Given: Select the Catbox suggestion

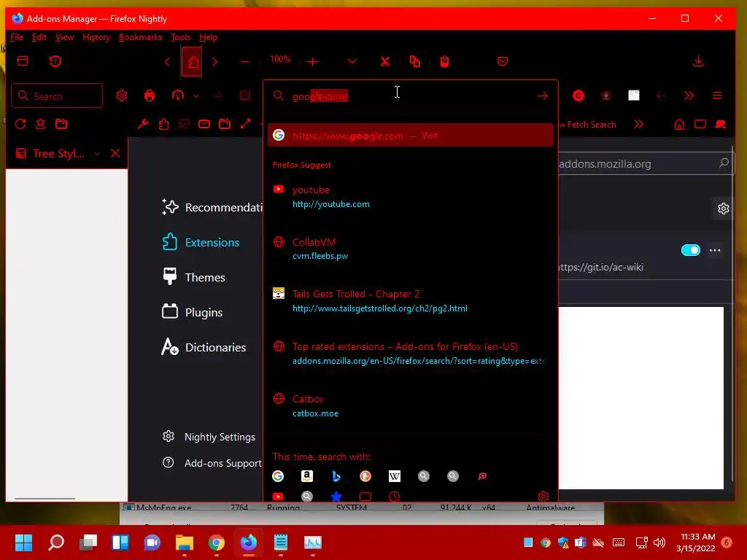Looking at the screenshot, I should (x=410, y=405).
